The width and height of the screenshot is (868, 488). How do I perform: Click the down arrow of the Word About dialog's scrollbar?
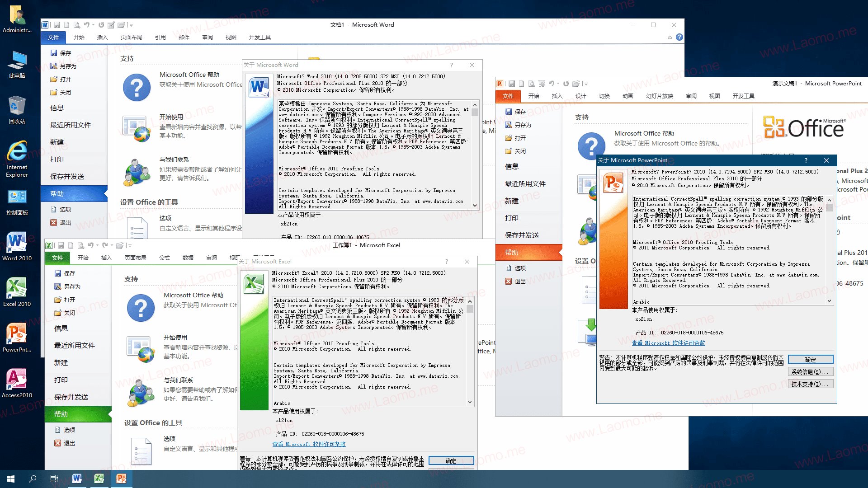(475, 206)
